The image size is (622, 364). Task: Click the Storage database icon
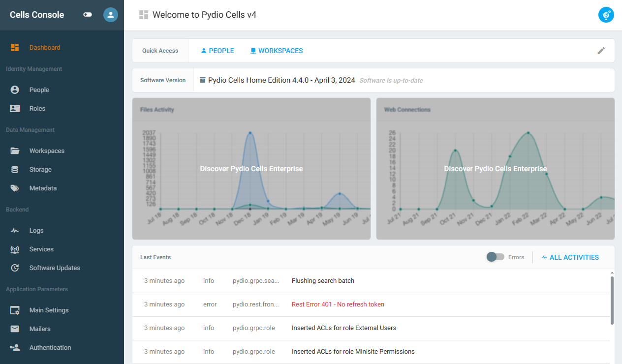coord(15,170)
